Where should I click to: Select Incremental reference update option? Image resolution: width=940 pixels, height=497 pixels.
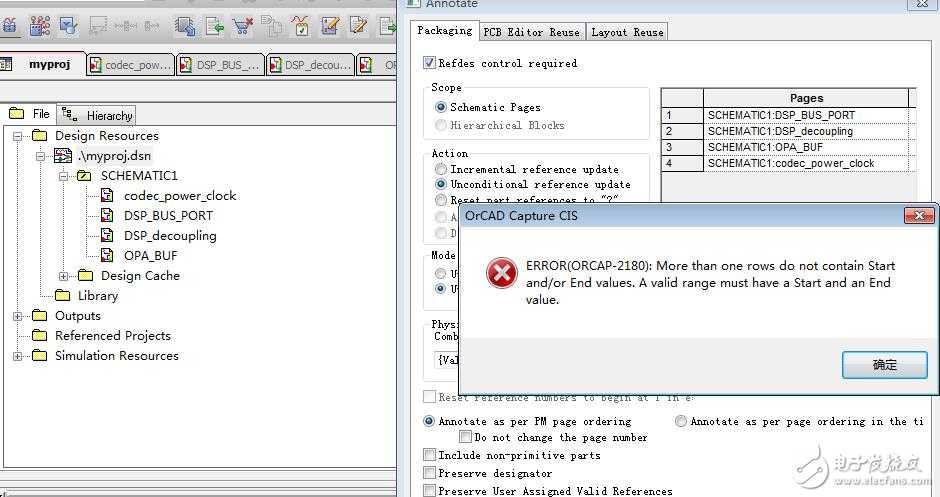coord(441,169)
